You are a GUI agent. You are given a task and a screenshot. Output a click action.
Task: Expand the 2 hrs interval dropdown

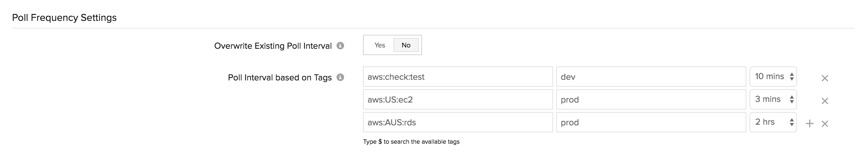[x=773, y=122]
